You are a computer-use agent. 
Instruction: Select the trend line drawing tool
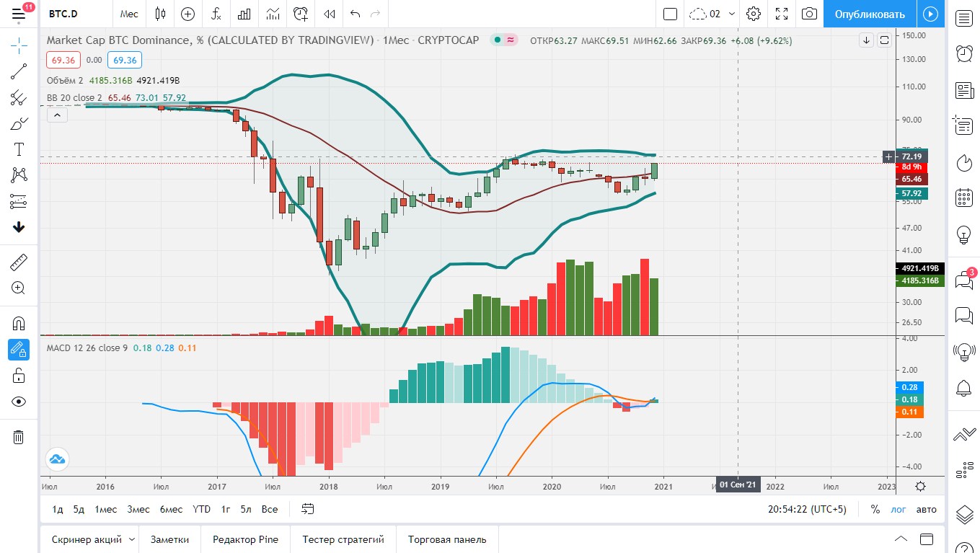(x=19, y=71)
